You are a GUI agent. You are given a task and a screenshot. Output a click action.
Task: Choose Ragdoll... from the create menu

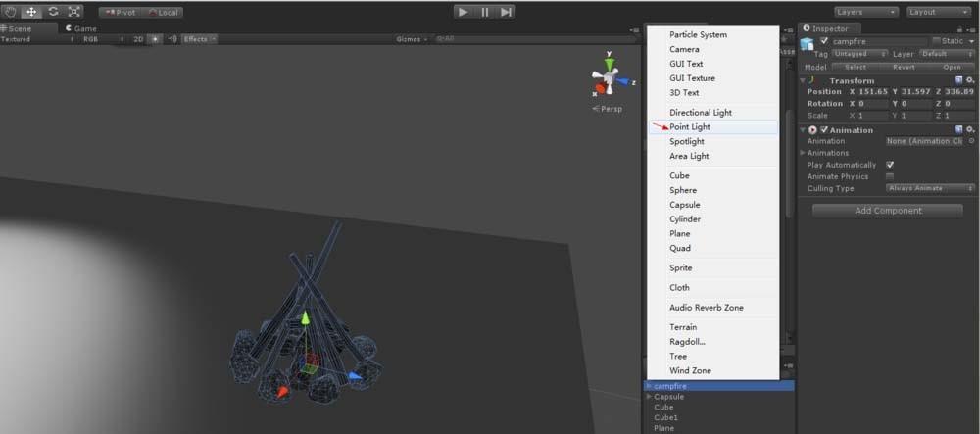(712, 342)
